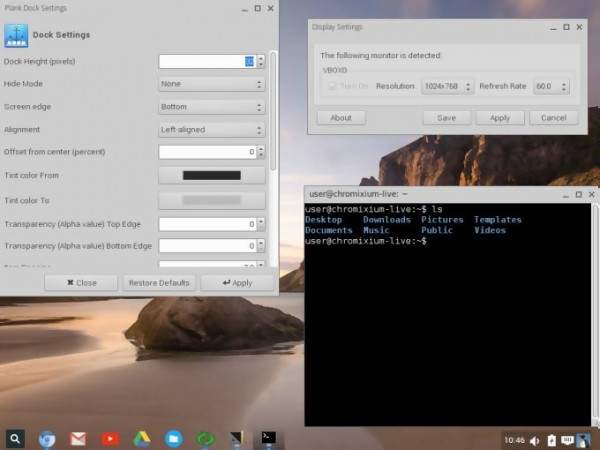This screenshot has height=450, width=600.
Task: Click About in Display Settings
Action: [x=341, y=118]
